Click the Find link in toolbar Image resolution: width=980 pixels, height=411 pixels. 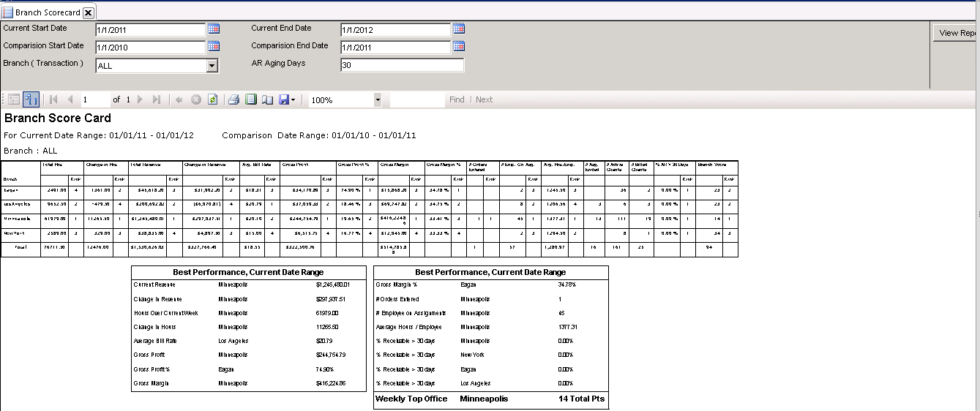(x=457, y=99)
